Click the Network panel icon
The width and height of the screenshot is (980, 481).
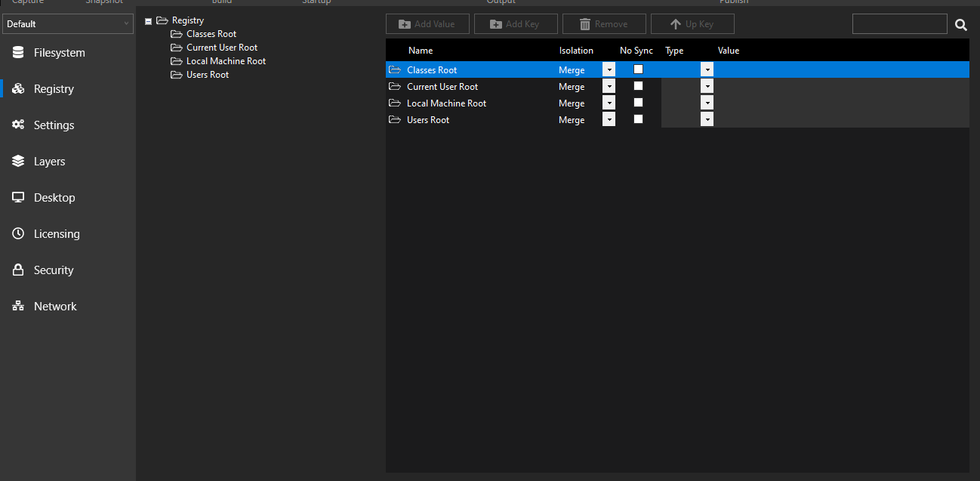tap(17, 306)
